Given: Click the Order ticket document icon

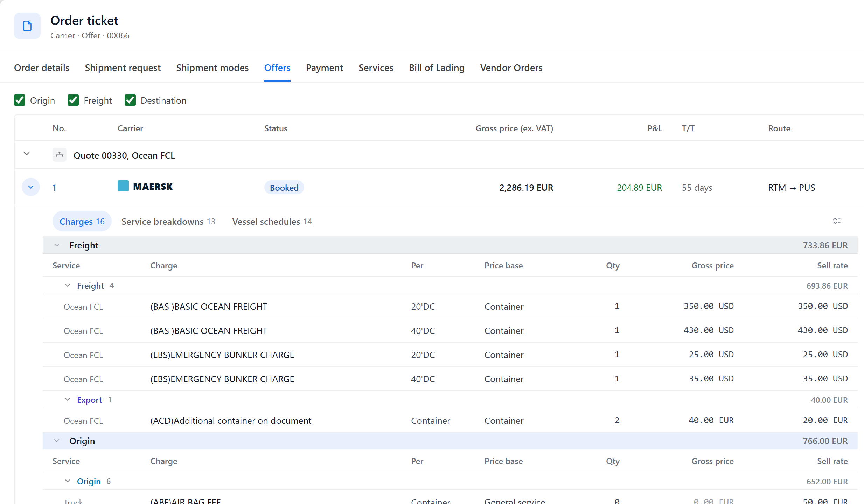Looking at the screenshot, I should click(x=27, y=26).
